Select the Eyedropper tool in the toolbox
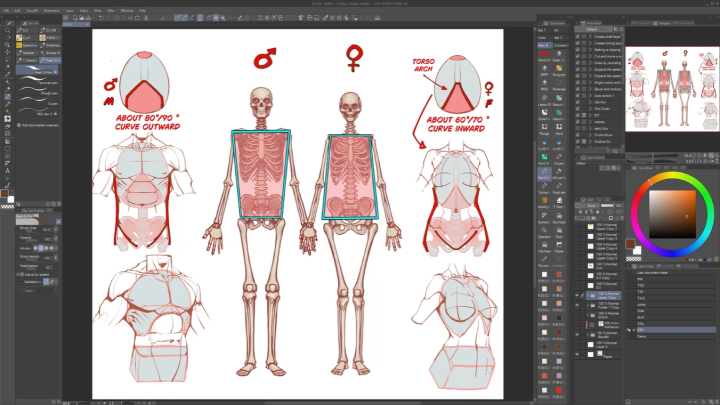Screen dimensions: 720x405 point(7,74)
